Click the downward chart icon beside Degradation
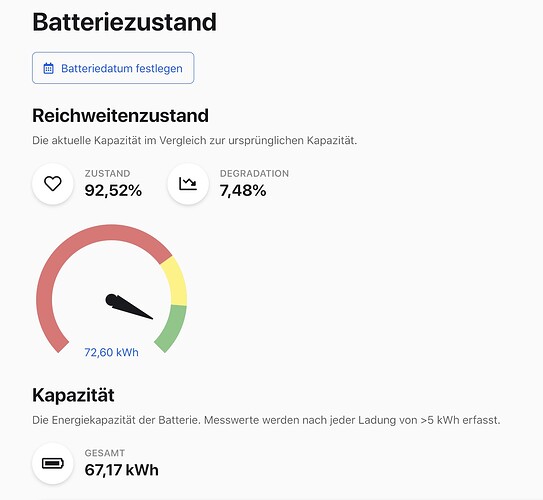This screenshot has width=543, height=500. (x=188, y=184)
